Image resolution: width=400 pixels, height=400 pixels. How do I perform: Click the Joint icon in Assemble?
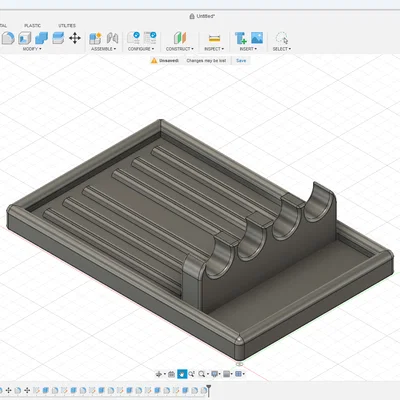(112, 38)
